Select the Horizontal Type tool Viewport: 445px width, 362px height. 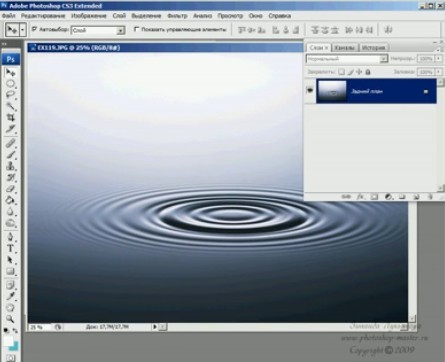[11, 248]
